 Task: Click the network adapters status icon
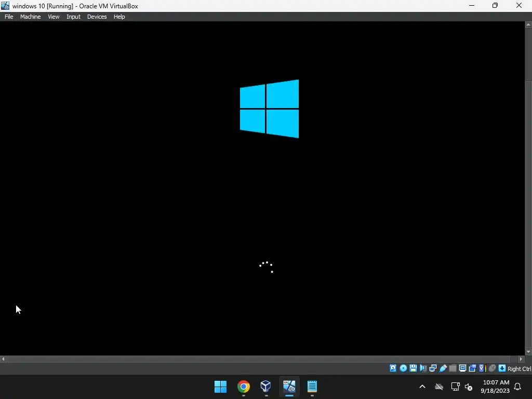point(433,368)
